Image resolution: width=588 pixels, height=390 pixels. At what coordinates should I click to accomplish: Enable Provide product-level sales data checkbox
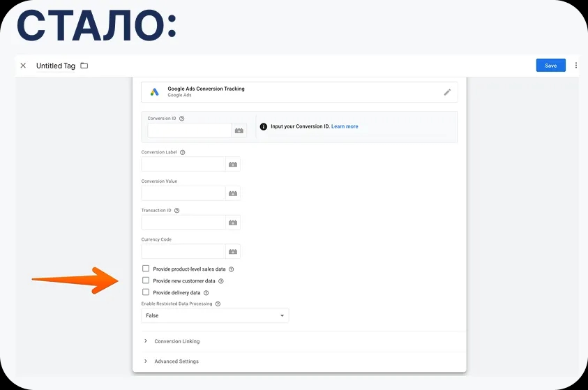pyautogui.click(x=146, y=269)
